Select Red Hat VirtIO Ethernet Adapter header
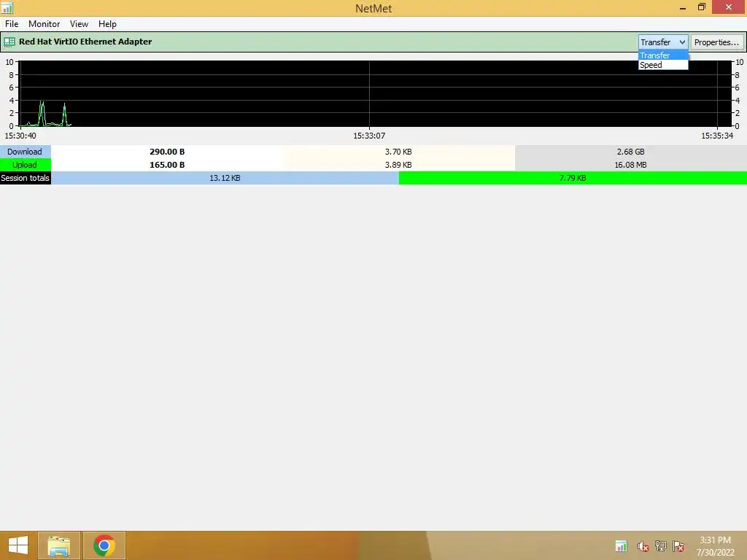 (85, 42)
